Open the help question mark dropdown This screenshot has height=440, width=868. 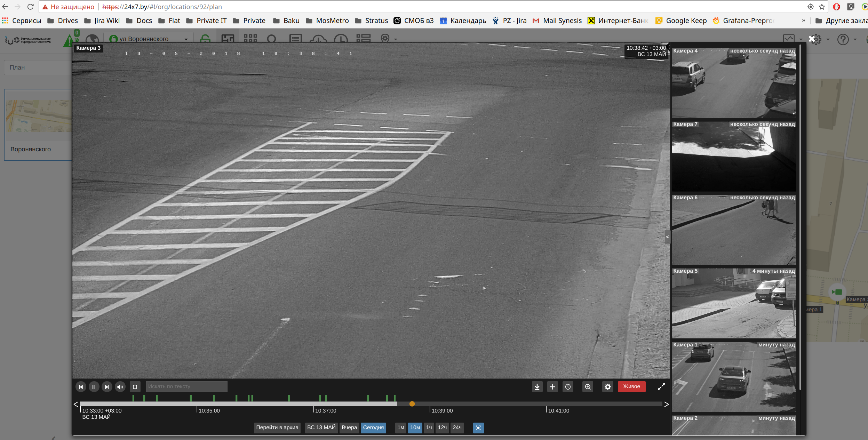coord(847,39)
